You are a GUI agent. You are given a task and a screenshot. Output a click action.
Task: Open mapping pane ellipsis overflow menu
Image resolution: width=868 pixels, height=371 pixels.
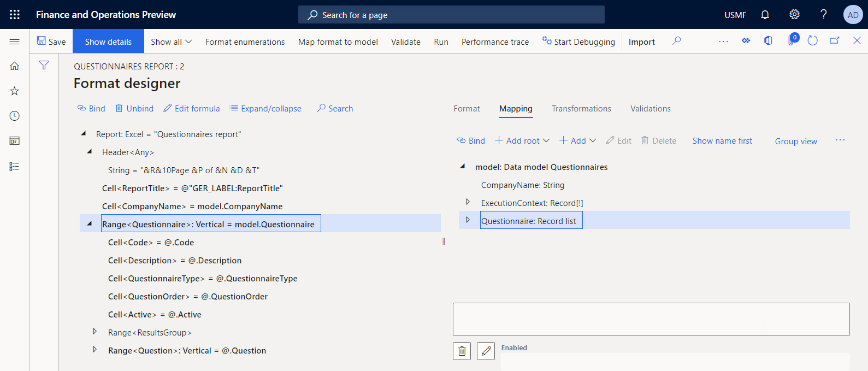[x=840, y=140]
